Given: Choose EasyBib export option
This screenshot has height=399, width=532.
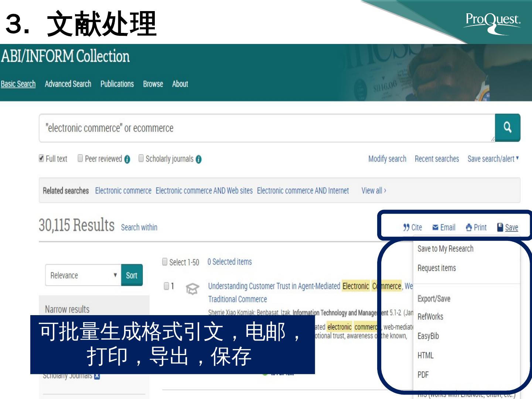Looking at the screenshot, I should pos(428,336).
